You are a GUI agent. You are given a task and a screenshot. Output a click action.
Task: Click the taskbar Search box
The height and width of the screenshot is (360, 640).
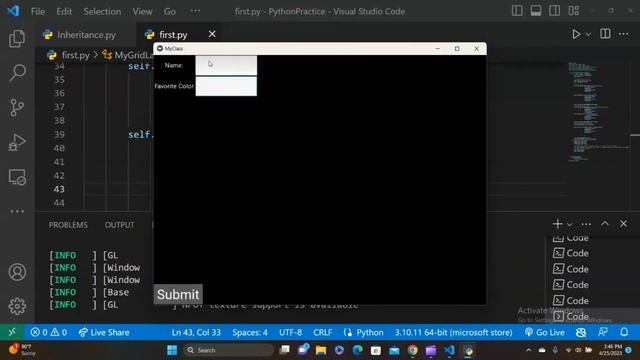229,350
